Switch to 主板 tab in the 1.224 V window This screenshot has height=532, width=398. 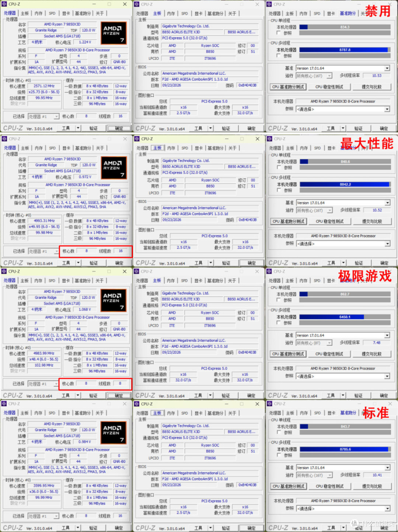pos(25,13)
